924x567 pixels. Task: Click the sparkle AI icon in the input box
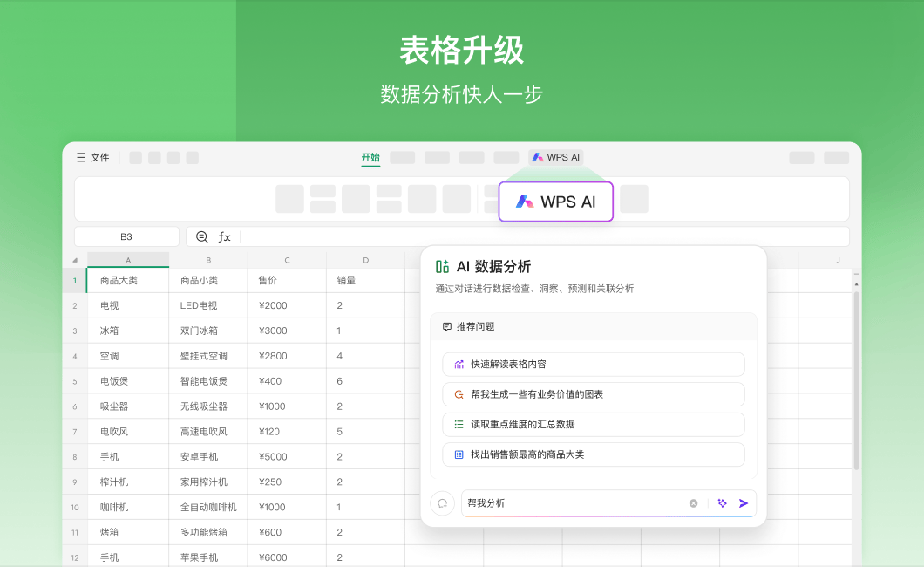click(722, 502)
